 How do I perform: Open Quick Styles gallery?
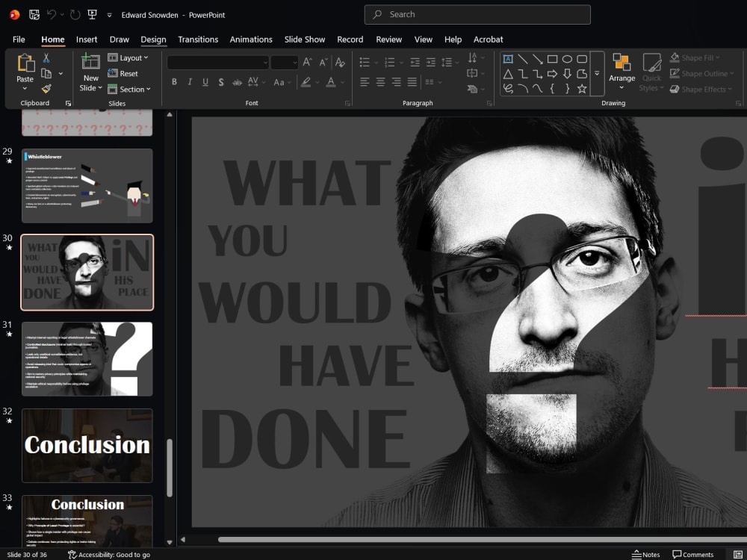(x=651, y=72)
